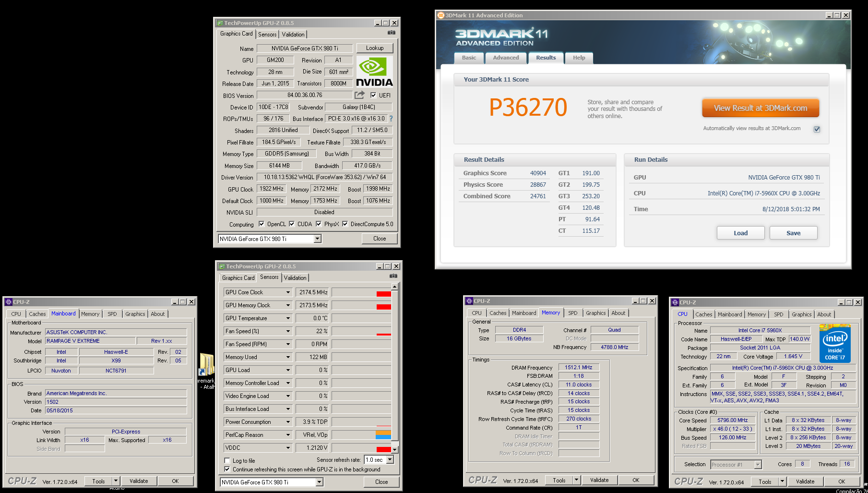This screenshot has height=493, width=868.
Task: Click the Sensors list scrollbar up arrow
Action: point(395,287)
